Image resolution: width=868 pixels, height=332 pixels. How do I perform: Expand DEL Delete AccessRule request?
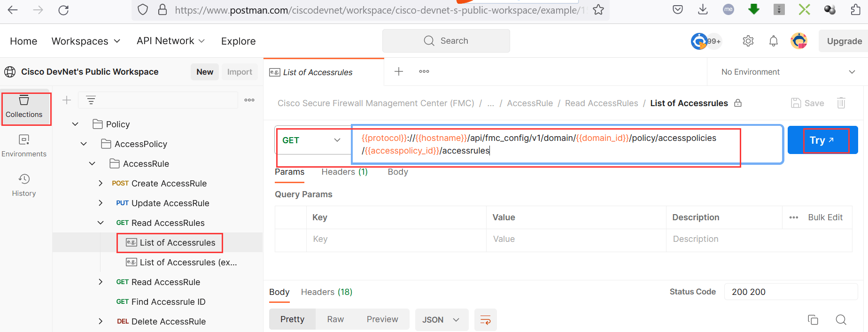click(x=101, y=321)
